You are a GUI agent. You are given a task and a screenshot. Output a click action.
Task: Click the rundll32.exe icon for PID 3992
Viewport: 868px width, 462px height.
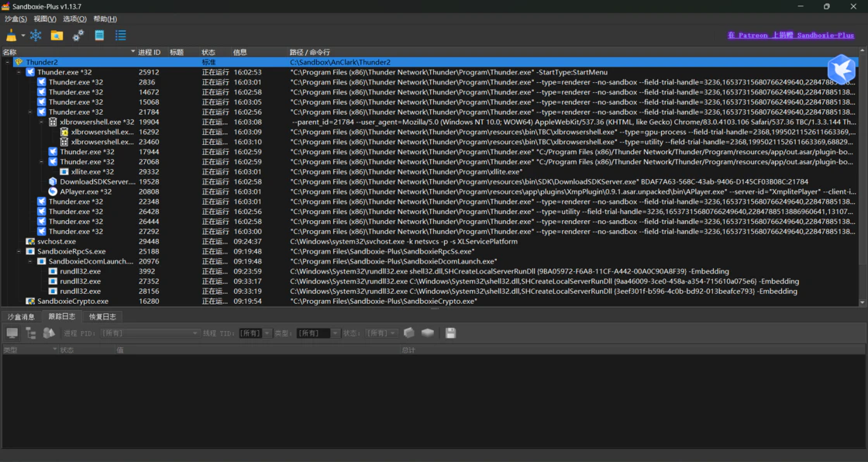[53, 271]
